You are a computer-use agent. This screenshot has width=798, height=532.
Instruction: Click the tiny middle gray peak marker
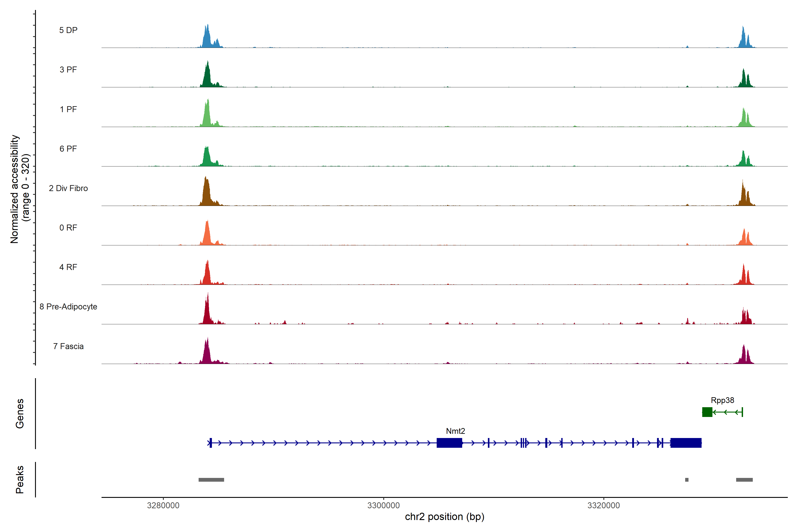687,480
